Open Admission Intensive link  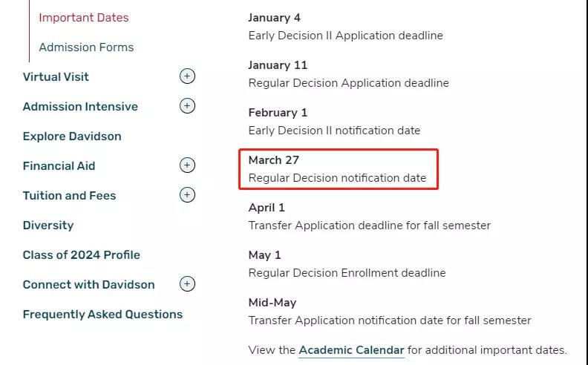(80, 107)
